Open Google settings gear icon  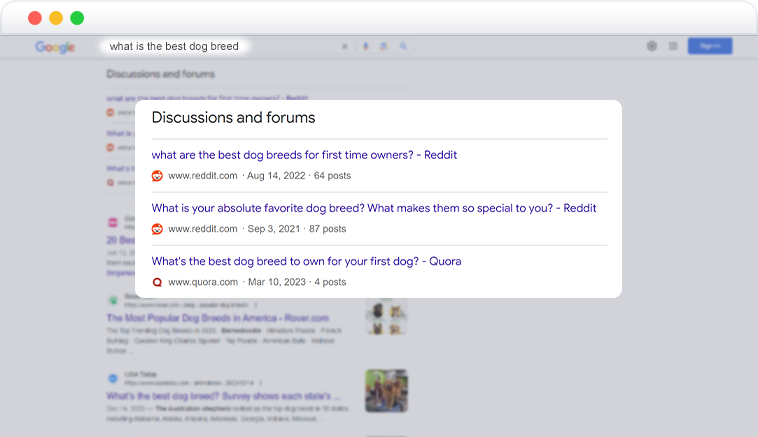pos(652,46)
